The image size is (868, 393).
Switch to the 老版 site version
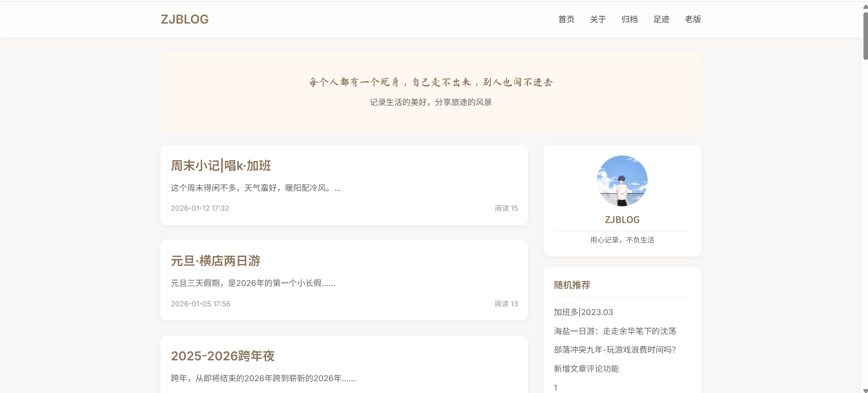(693, 19)
